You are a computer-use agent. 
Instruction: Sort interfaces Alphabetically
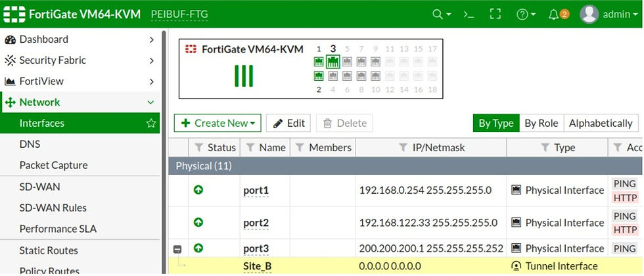point(601,124)
